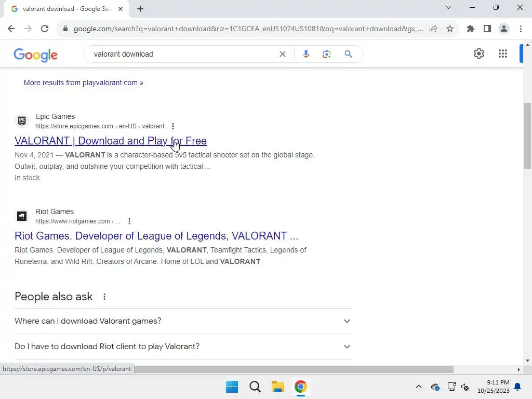Expand Where can I download Valorant games
532x399 pixels.
coord(184,321)
